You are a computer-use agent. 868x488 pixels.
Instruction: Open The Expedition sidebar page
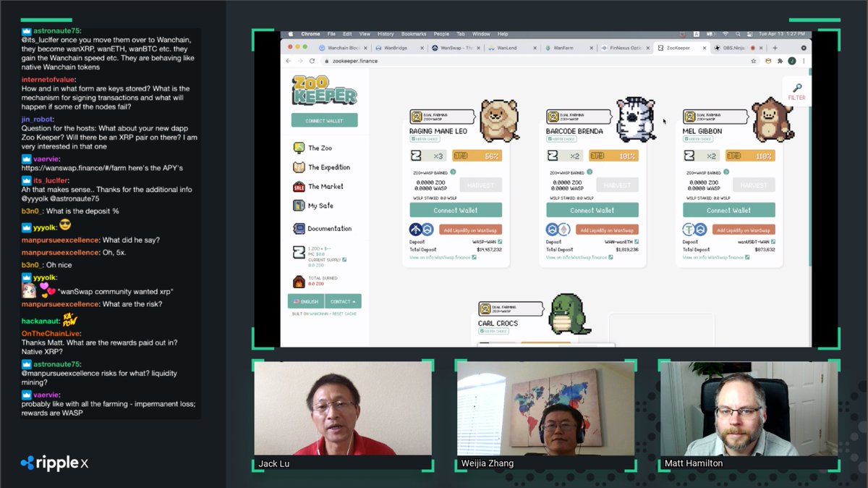pos(321,167)
